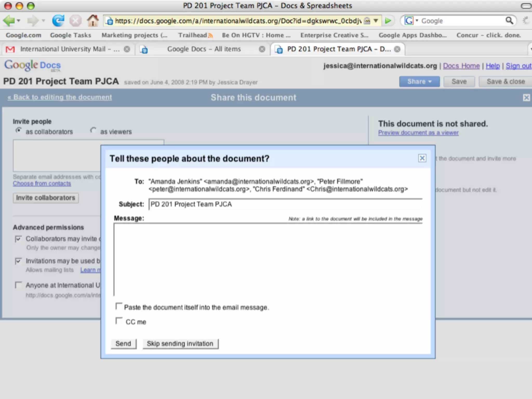Viewport: 532px width, 399px height.
Task: Switch to International University Mail tab
Action: click(69, 49)
